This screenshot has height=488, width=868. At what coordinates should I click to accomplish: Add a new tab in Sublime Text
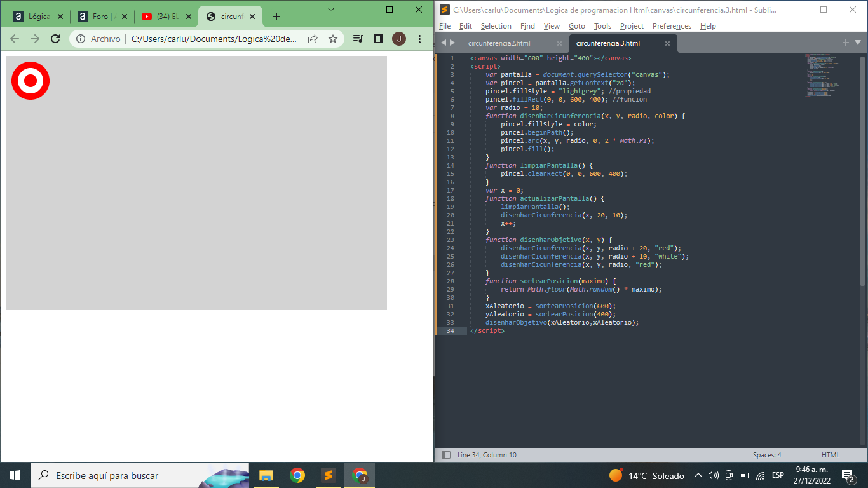coord(845,43)
